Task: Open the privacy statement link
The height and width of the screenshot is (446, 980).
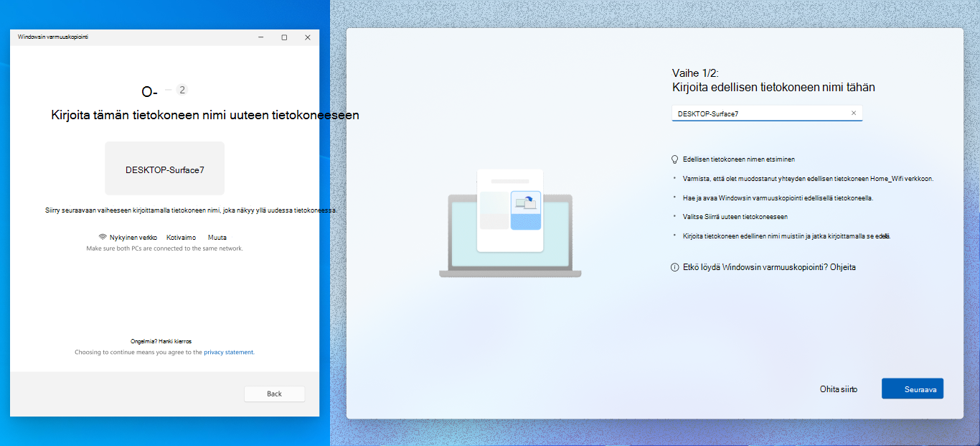Action: [x=229, y=353]
